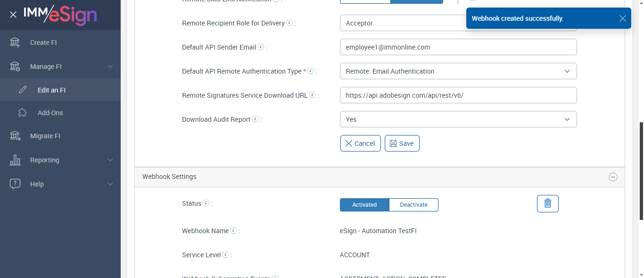Screen dimensions: 644x278
Task: Select the Activated status toggle
Action: tap(364, 205)
